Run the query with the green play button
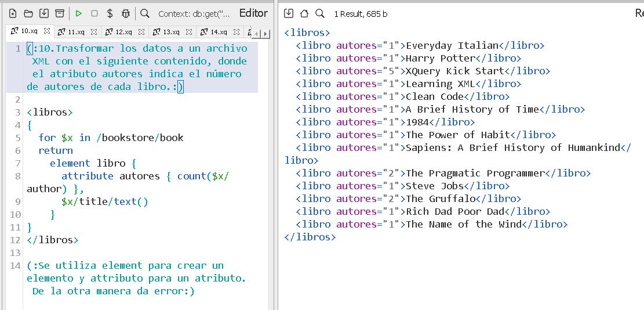Screen dimensions: 644x310 pos(79,13)
